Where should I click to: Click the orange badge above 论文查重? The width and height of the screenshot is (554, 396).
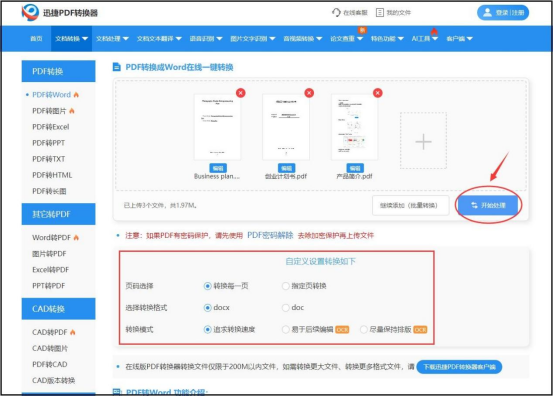tap(362, 30)
